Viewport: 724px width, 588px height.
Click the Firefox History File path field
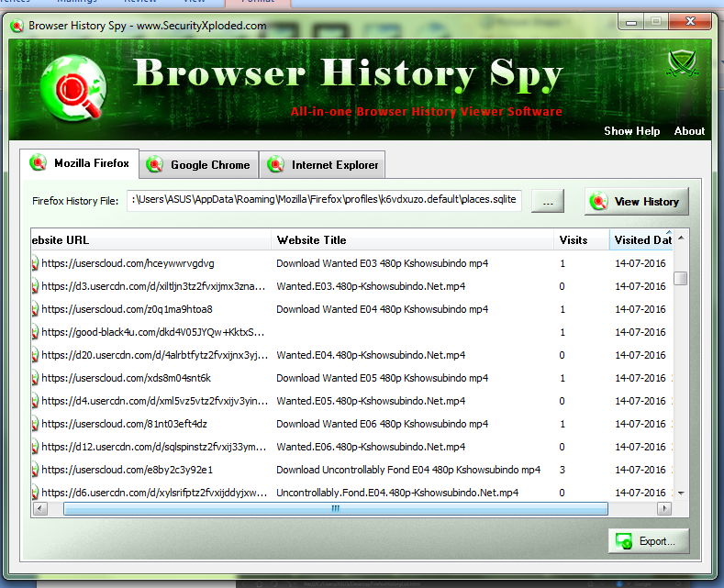[324, 200]
